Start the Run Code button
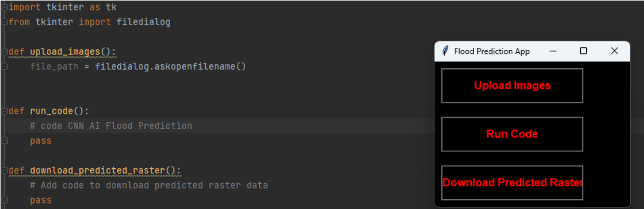Image resolution: width=644 pixels, height=209 pixels. [x=512, y=134]
